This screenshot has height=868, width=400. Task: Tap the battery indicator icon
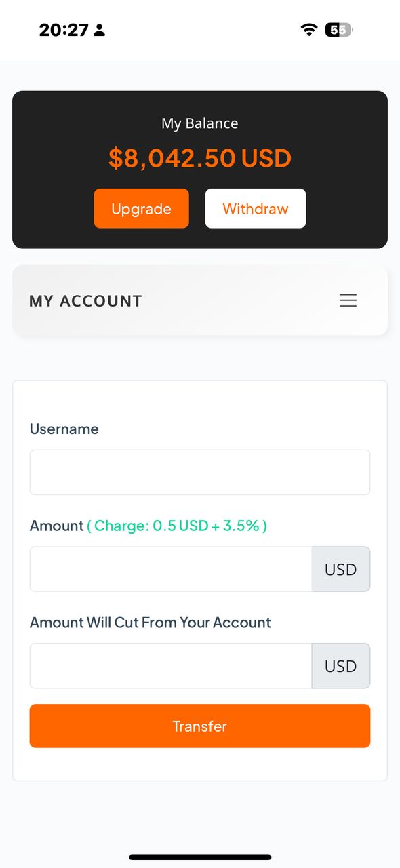pyautogui.click(x=339, y=30)
